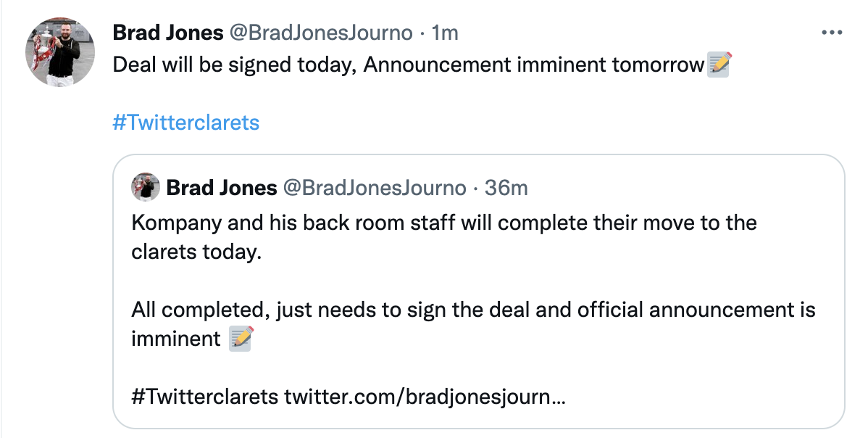Click the memo emoji in the quoted tweet
This screenshot has height=438, width=868.
(241, 339)
